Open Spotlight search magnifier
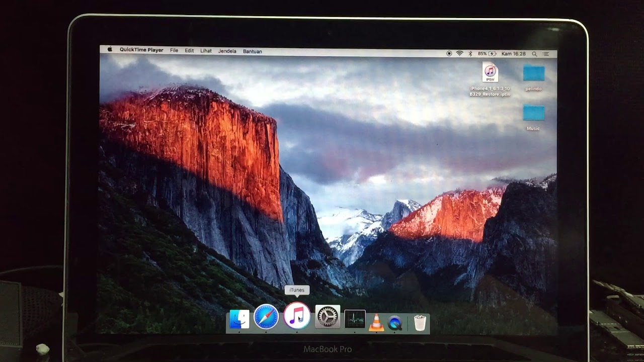The height and width of the screenshot is (362, 644). (x=534, y=54)
